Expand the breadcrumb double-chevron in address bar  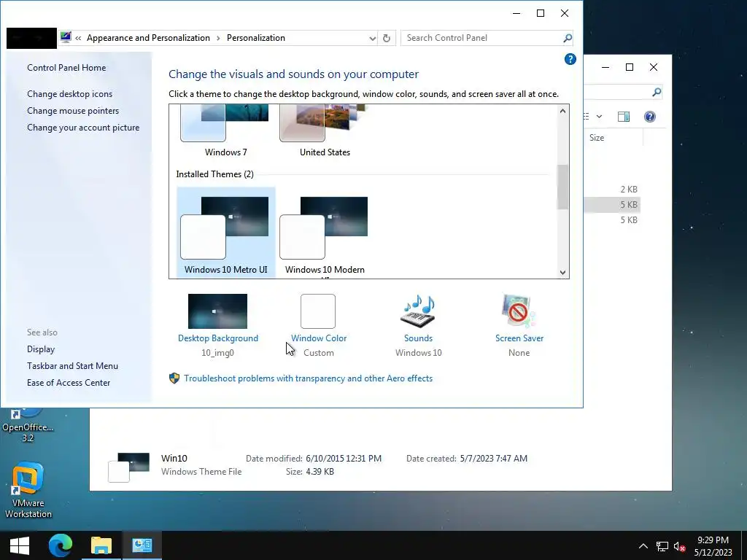click(78, 38)
